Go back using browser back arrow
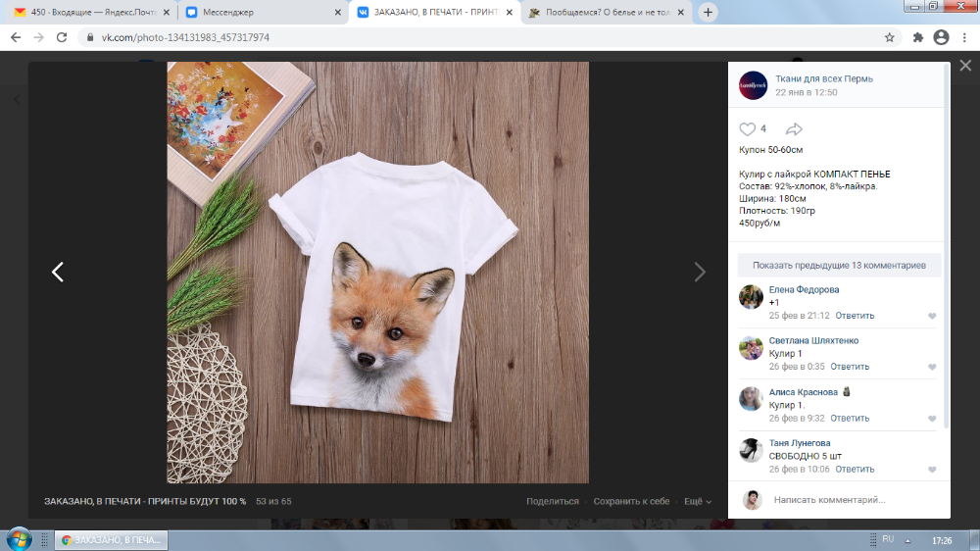Viewport: 980px width, 551px height. tap(16, 37)
